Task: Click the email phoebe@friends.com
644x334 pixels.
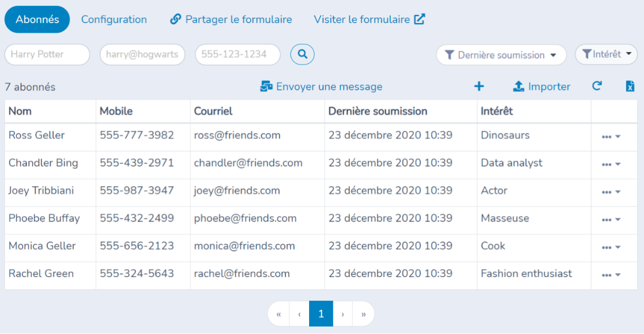Action: pos(245,218)
